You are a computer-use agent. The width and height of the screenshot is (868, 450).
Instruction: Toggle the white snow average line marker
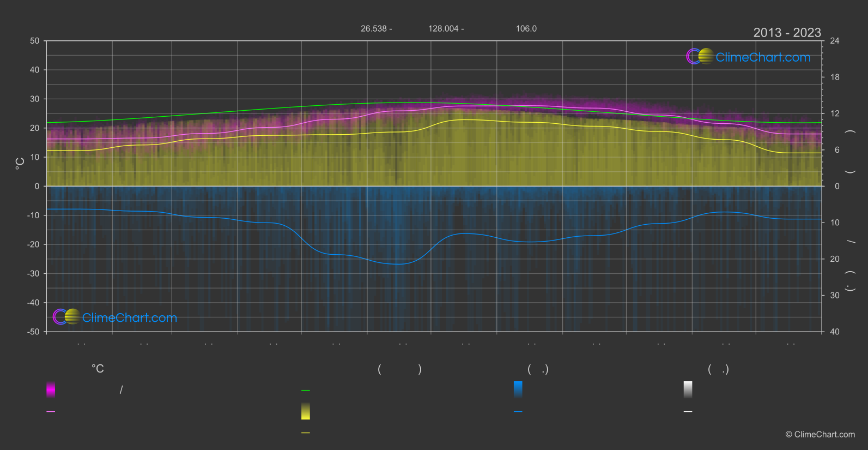point(688,412)
